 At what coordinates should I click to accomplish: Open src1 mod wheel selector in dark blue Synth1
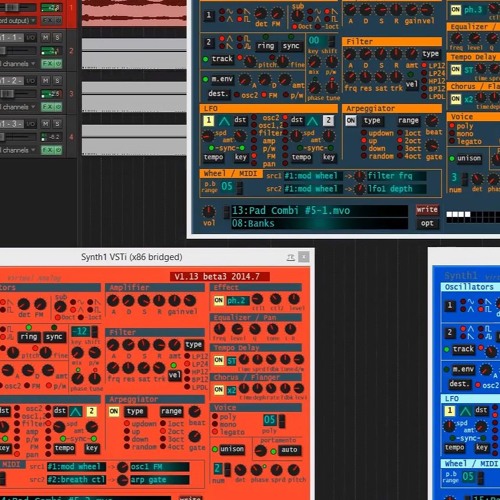(313, 176)
